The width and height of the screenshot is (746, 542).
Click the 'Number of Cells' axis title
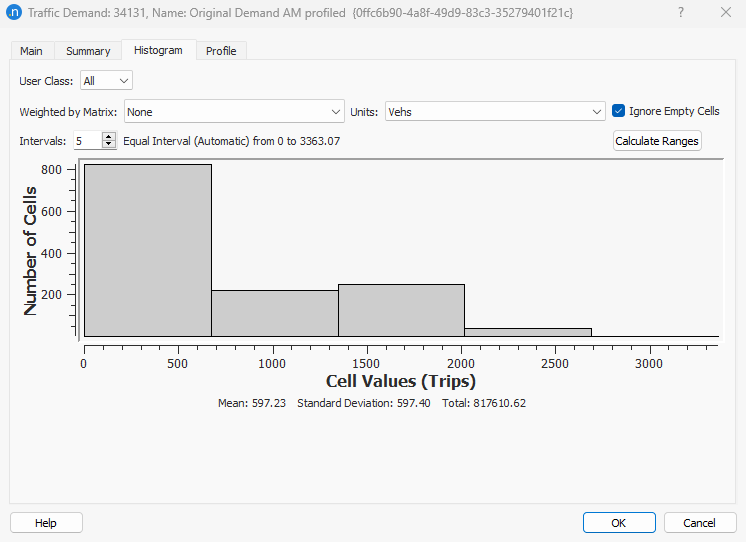[29, 251]
